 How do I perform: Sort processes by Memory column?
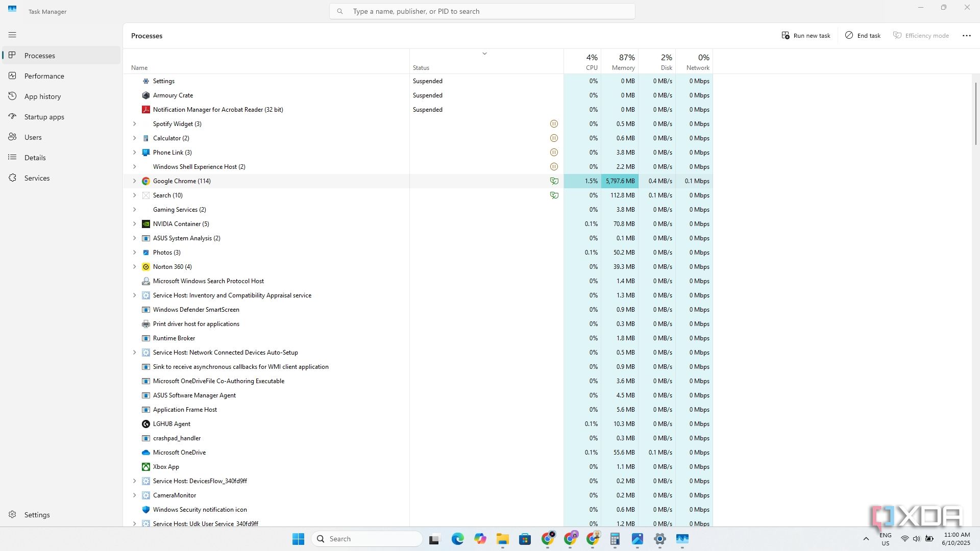tap(620, 62)
